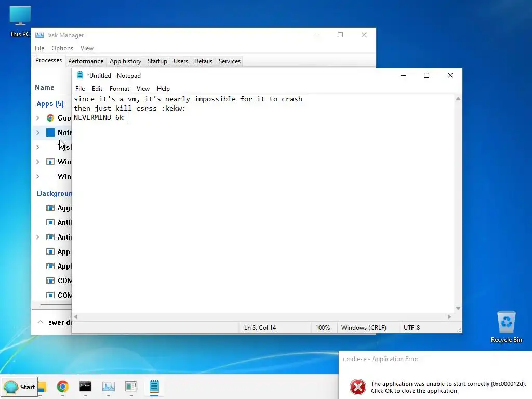Screen dimensions: 532x399
Task: Click Windows (CRLF) status bar entry
Action: click(x=364, y=328)
